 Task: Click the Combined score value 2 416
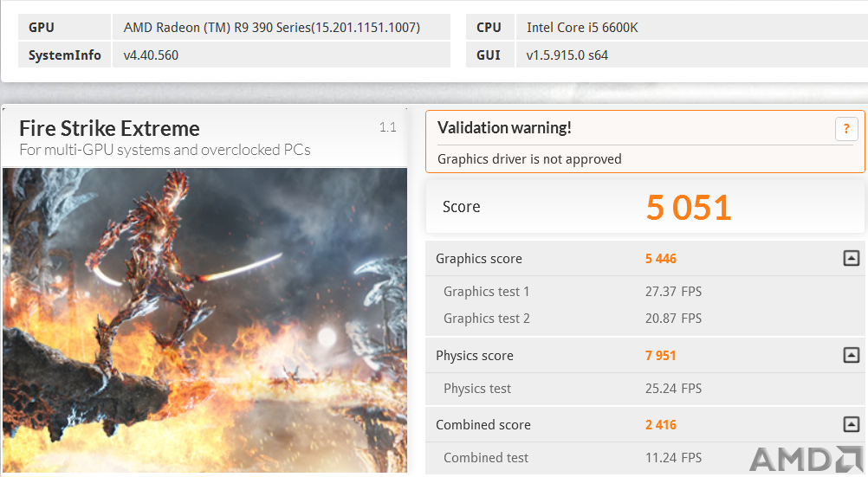[660, 424]
